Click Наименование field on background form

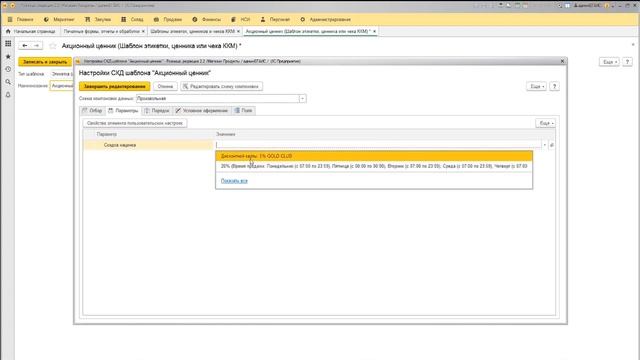(x=61, y=86)
